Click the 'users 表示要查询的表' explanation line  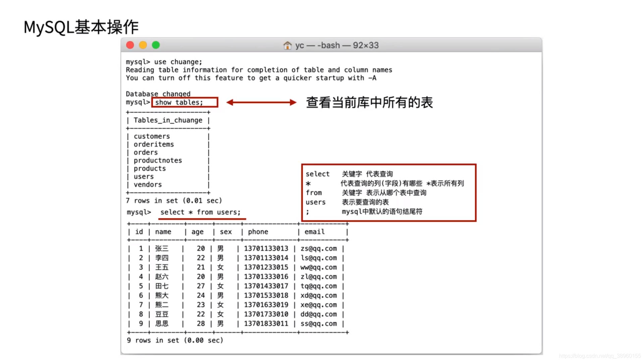pyautogui.click(x=347, y=202)
